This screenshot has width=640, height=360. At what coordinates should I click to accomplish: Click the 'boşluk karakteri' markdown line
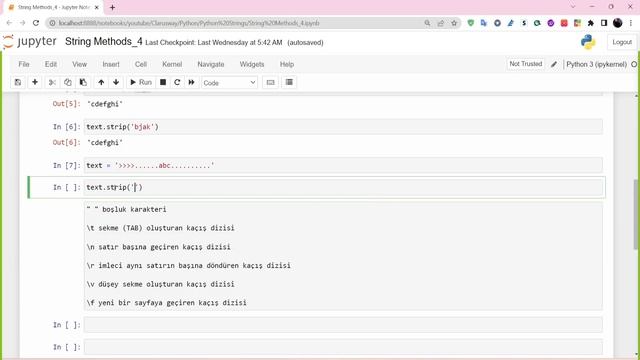[x=126, y=209]
